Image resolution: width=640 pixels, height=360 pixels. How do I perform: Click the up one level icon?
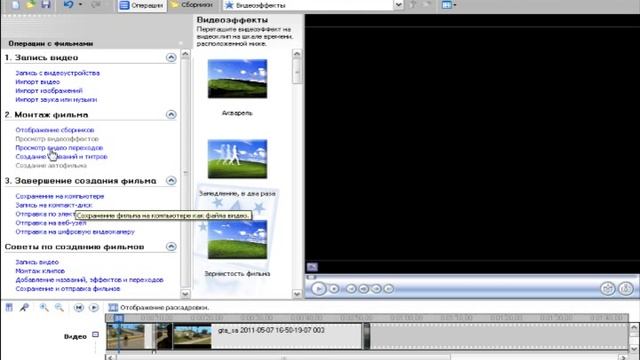413,5
